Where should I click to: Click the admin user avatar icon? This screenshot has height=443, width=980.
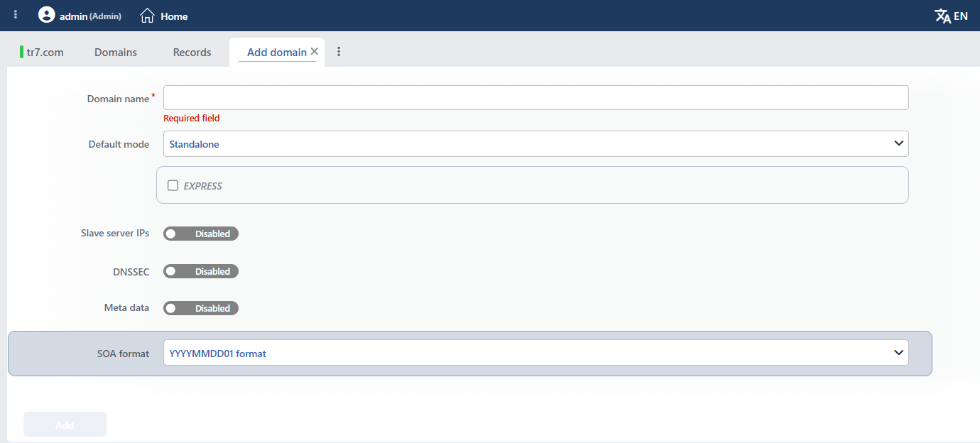[x=47, y=15]
